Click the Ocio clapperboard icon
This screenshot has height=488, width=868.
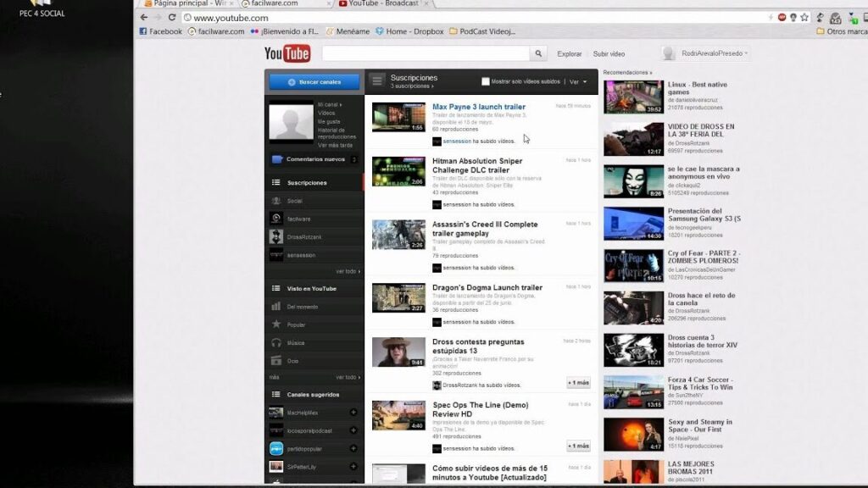(x=276, y=361)
